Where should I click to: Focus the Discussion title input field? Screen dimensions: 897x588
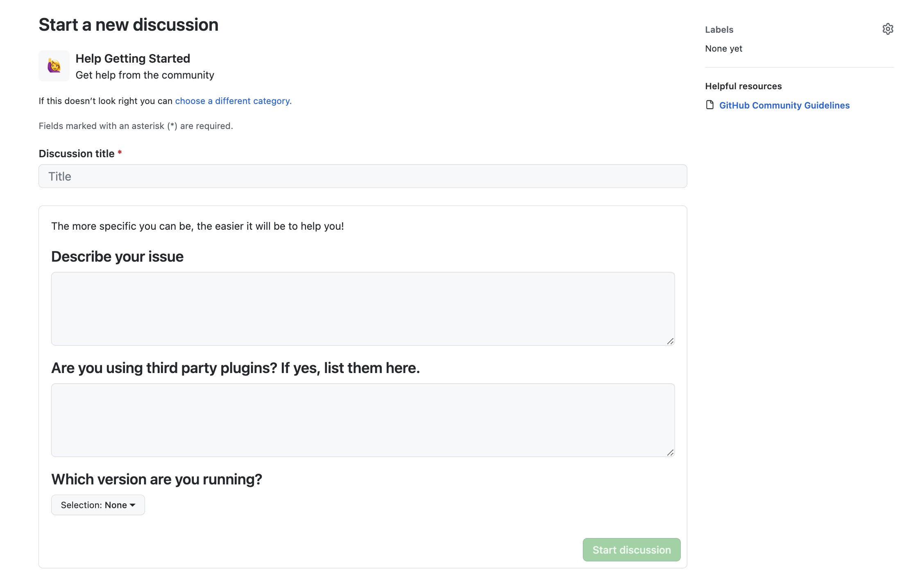click(362, 176)
